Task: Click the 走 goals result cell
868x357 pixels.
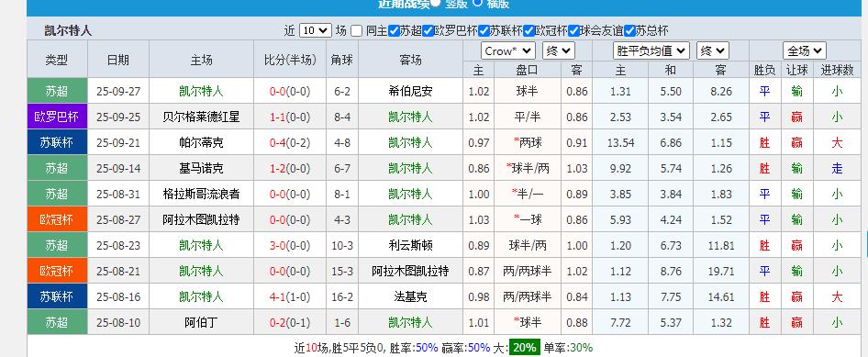Action: point(837,168)
